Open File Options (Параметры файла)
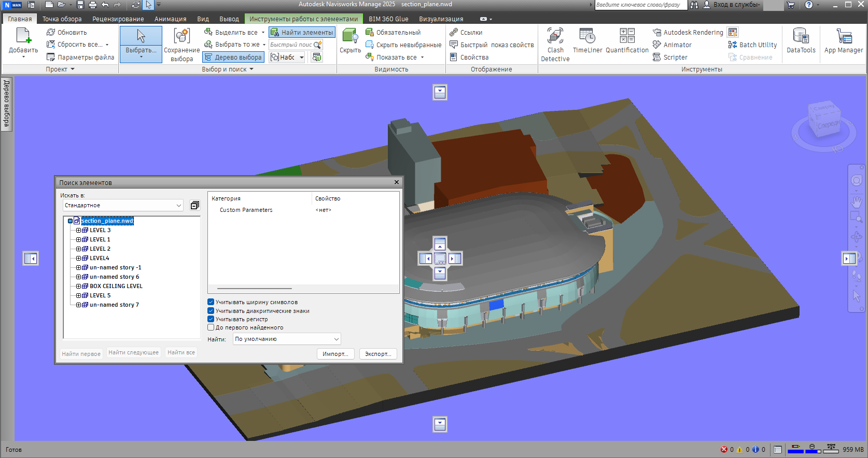This screenshot has width=868, height=458. pos(80,57)
